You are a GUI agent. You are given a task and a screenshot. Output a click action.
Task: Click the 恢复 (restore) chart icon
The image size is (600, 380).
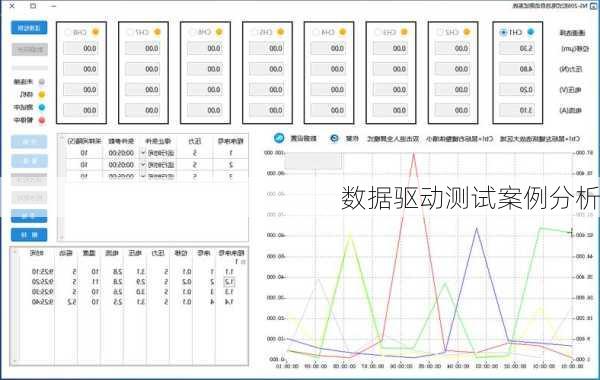click(x=334, y=139)
